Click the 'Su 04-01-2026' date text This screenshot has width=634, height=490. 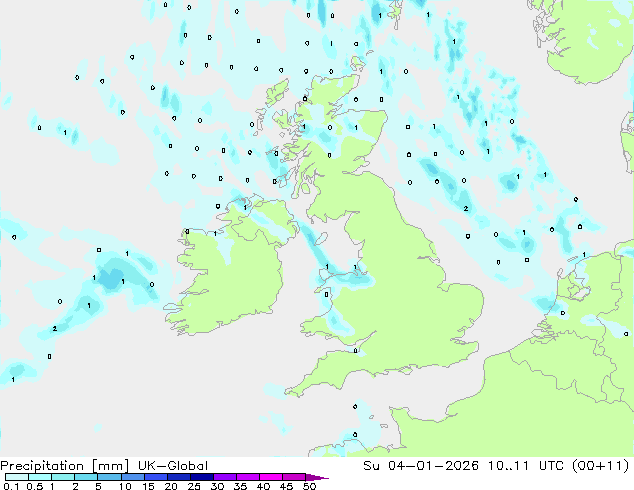(421, 466)
